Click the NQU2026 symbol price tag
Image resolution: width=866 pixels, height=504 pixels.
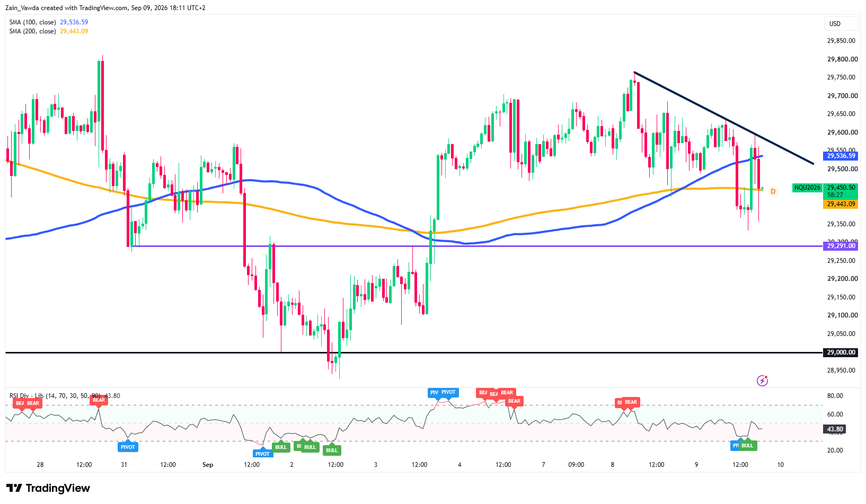coord(807,188)
